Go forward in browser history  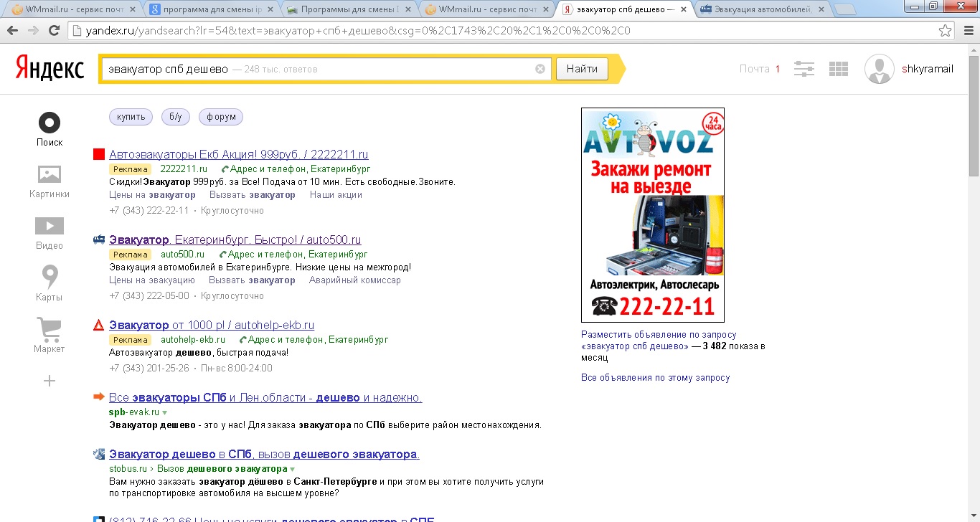point(33,31)
